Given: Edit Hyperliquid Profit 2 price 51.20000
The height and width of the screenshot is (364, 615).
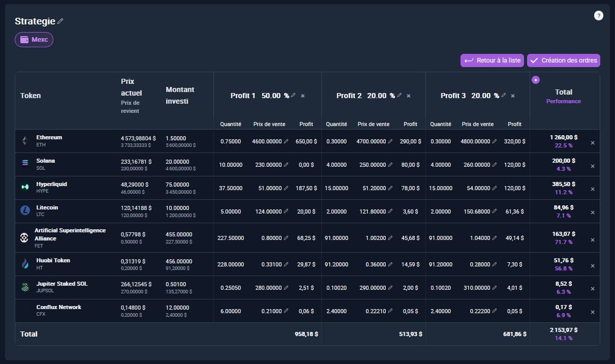Looking at the screenshot, I should click(390, 188).
